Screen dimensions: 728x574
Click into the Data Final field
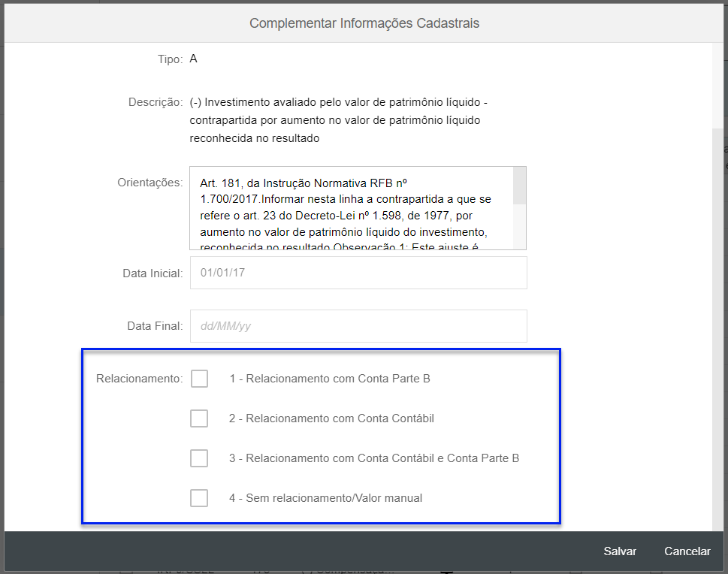pyautogui.click(x=358, y=326)
